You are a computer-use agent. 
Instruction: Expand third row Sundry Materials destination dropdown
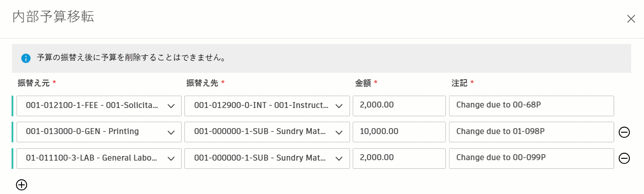pos(267,158)
